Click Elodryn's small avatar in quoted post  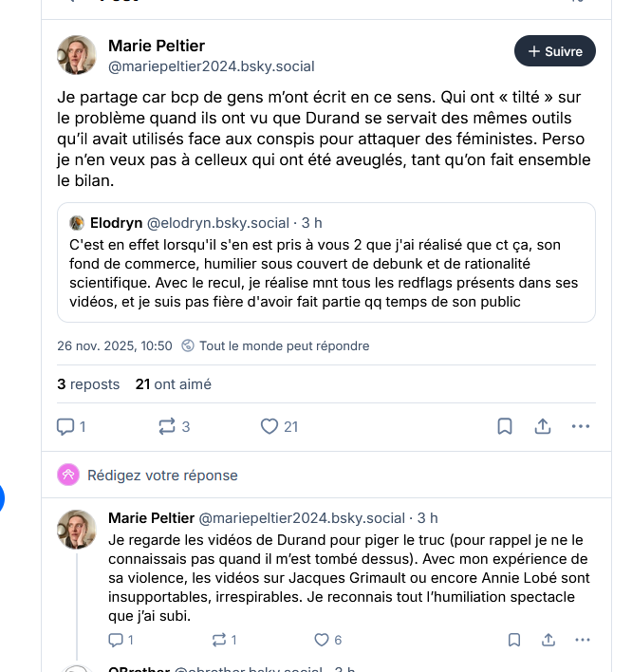pyautogui.click(x=77, y=223)
